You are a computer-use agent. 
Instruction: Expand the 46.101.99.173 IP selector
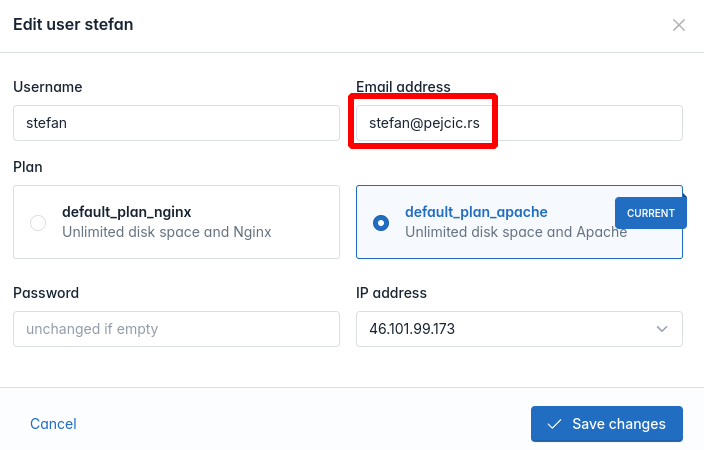pos(519,329)
